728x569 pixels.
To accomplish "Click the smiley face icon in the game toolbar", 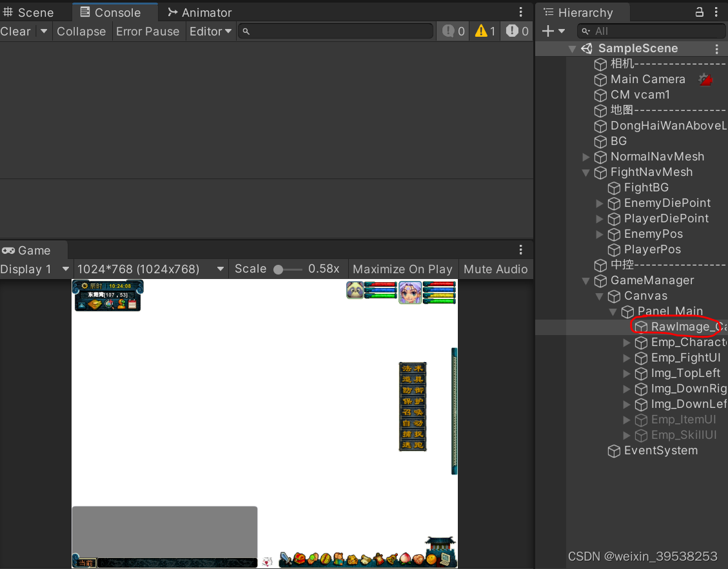I will click(x=431, y=559).
